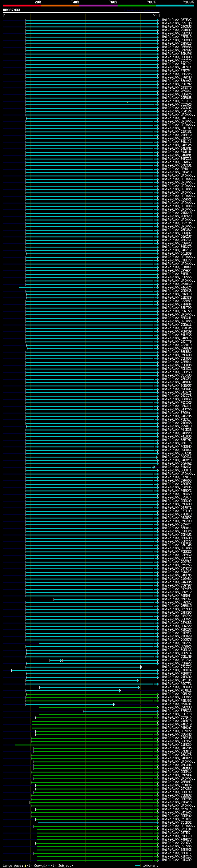Screen dimensions: 197x868
Task: Click the UniRef100_B4JY00 label
Action: point(176,410)
